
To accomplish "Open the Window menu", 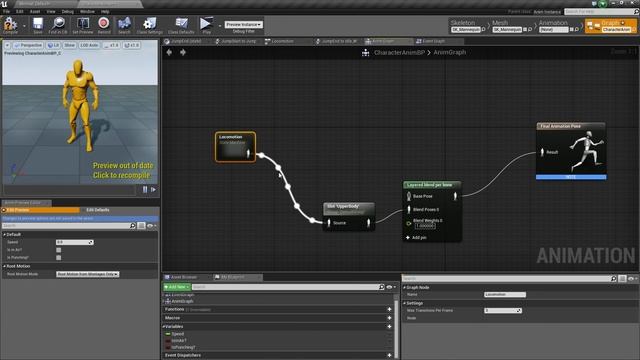I will click(87, 11).
